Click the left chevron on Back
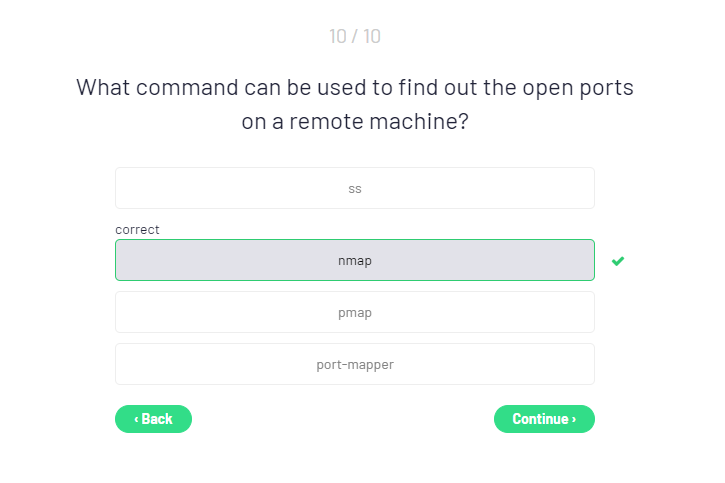 coord(136,419)
